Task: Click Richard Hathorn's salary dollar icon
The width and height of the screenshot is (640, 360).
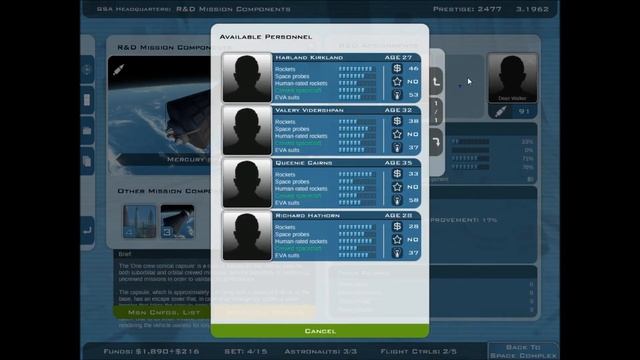Action: (x=397, y=226)
